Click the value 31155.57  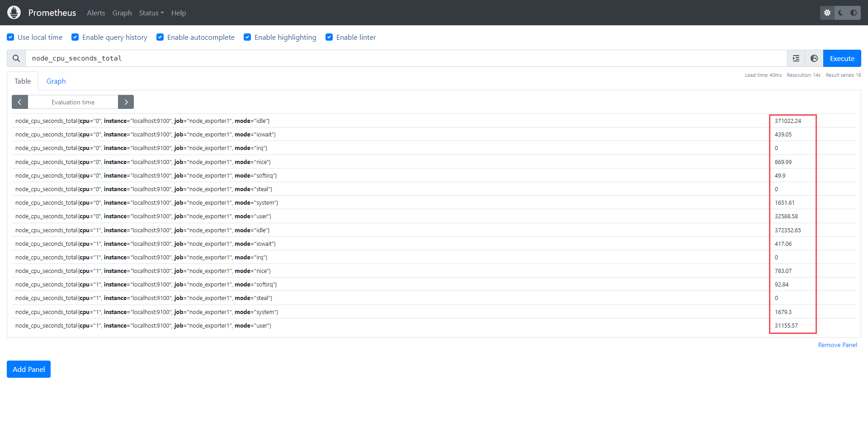pyautogui.click(x=786, y=325)
